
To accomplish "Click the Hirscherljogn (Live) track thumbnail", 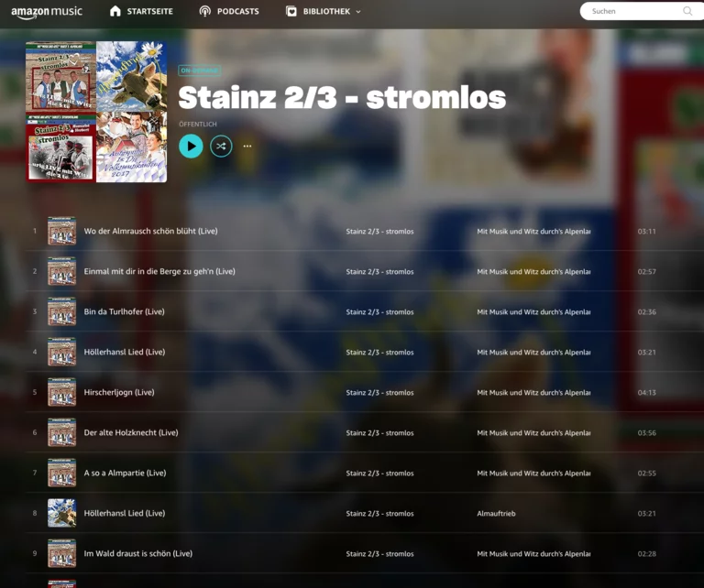I will pos(62,392).
